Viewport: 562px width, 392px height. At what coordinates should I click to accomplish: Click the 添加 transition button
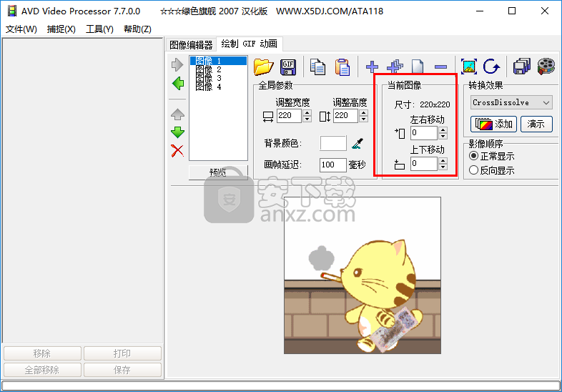click(x=493, y=124)
